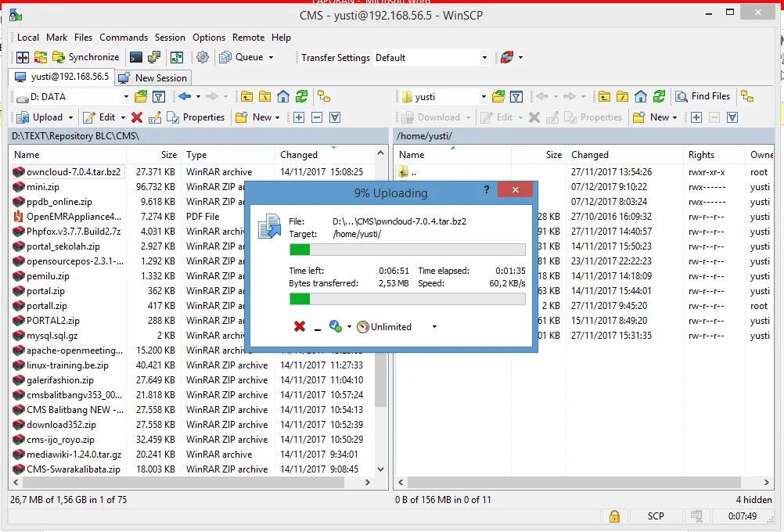Open the Transfer Settings Default combo box
The width and height of the screenshot is (784, 532).
(x=431, y=57)
